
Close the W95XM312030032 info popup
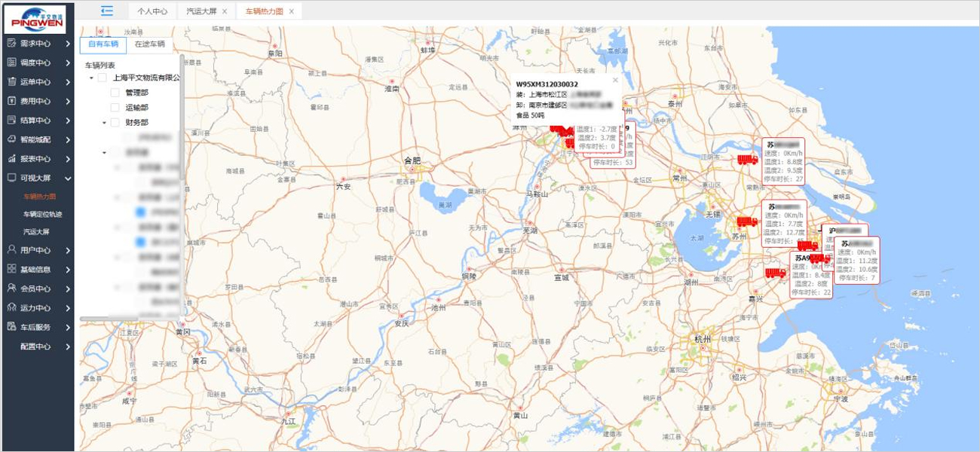coord(615,80)
